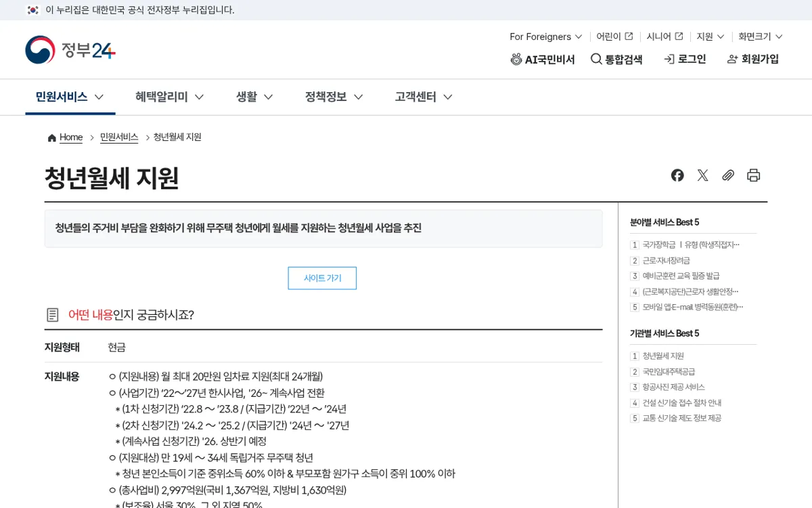
Task: Open 회원가입 sign-up page
Action: [x=752, y=60]
